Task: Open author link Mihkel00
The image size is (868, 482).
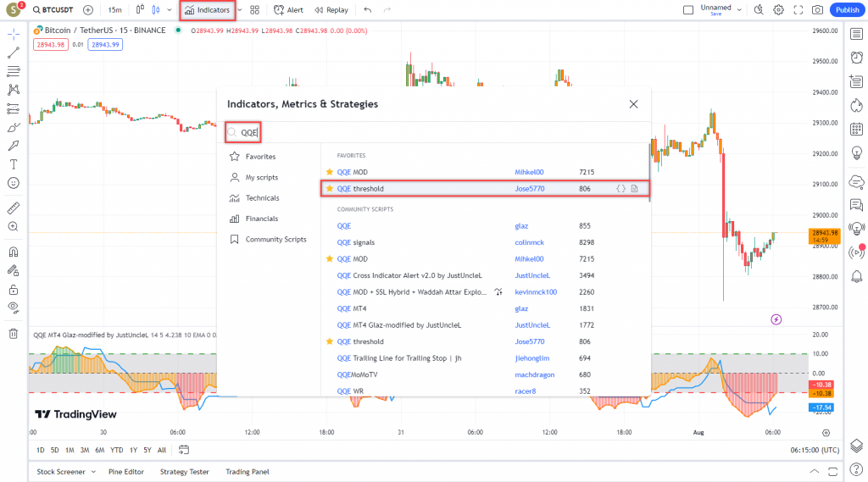Action: [x=532, y=172]
